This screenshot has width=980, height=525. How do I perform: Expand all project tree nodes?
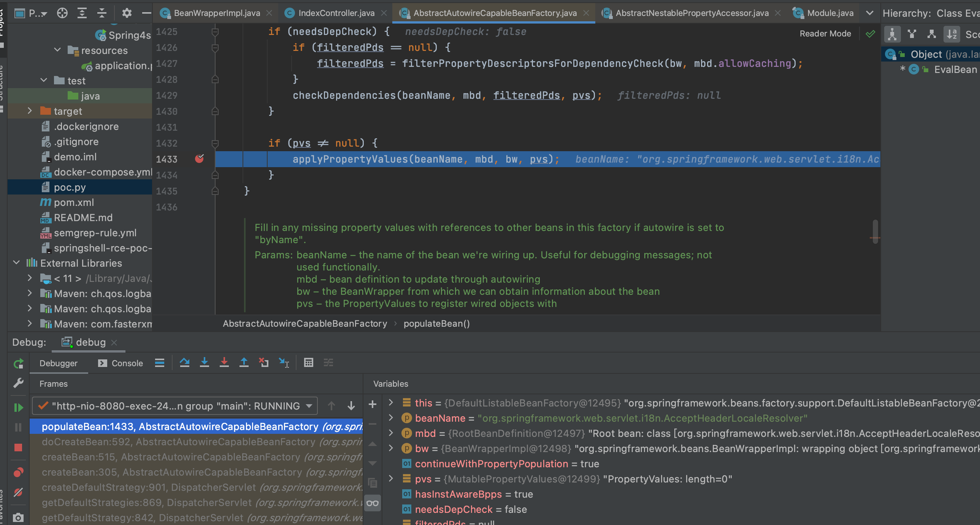(x=82, y=13)
